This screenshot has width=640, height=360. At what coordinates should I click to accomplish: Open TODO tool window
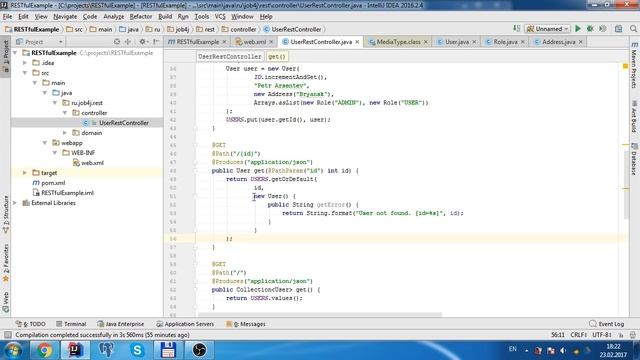(x=31, y=324)
